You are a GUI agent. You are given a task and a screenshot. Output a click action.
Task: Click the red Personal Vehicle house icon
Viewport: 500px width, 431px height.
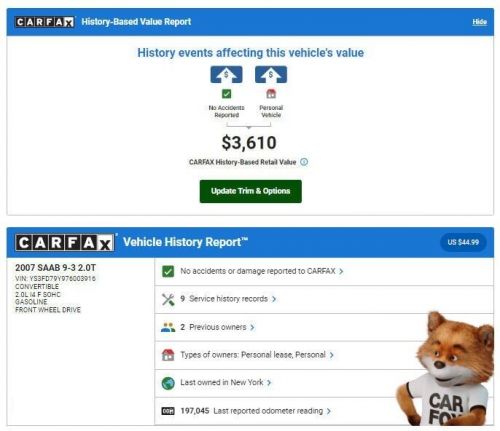pos(271,94)
